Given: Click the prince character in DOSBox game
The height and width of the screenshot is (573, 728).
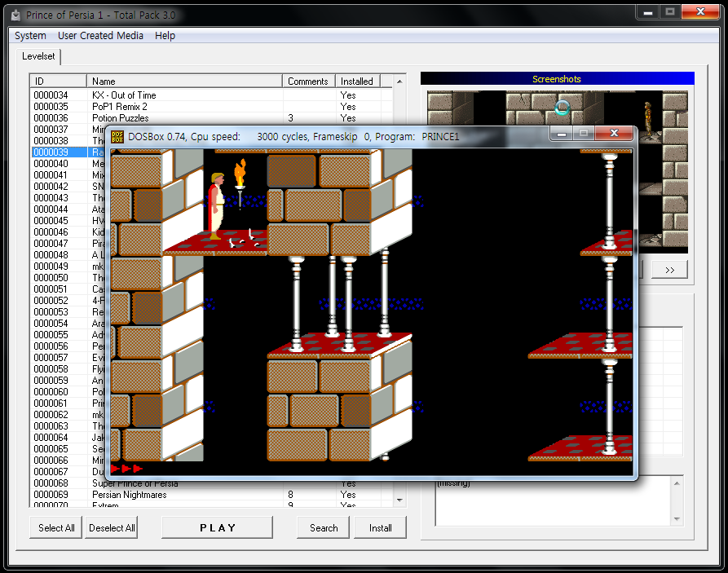Looking at the screenshot, I should coord(216,205).
